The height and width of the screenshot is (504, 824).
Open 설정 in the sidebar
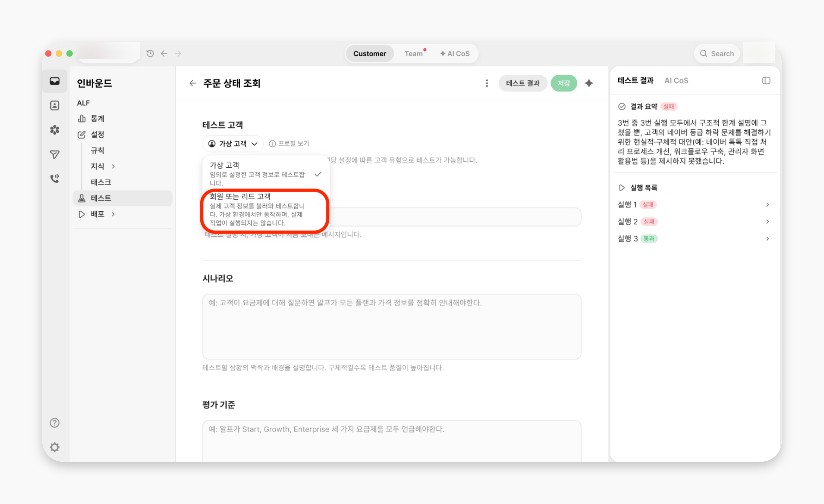click(98, 135)
